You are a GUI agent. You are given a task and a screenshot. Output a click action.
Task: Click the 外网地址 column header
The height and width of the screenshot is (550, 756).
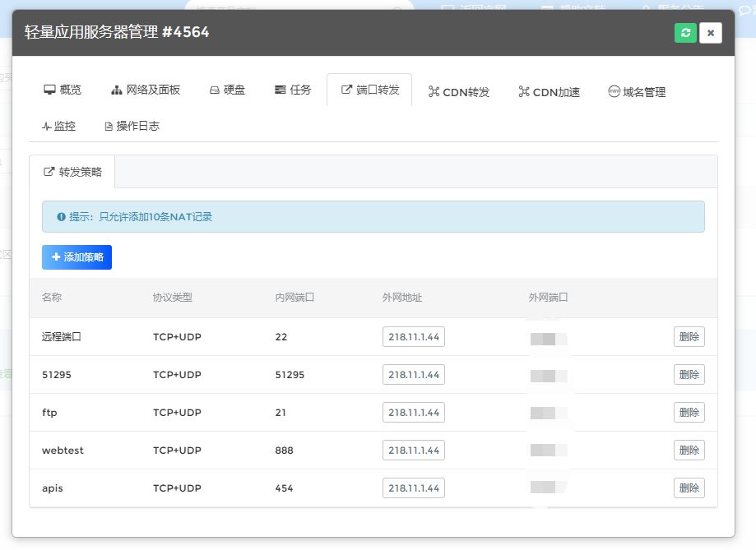coord(402,298)
